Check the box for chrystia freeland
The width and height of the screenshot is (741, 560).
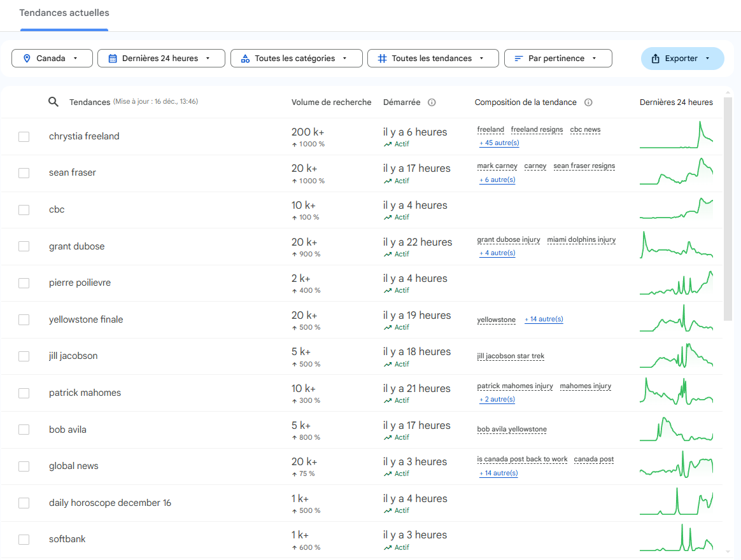24,136
